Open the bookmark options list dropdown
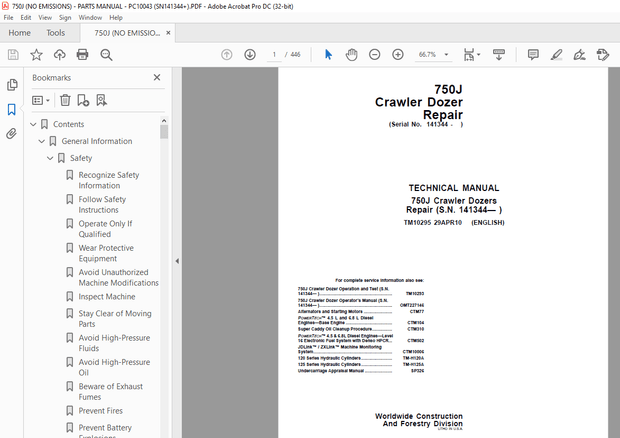The height and width of the screenshot is (438, 620). [41, 100]
